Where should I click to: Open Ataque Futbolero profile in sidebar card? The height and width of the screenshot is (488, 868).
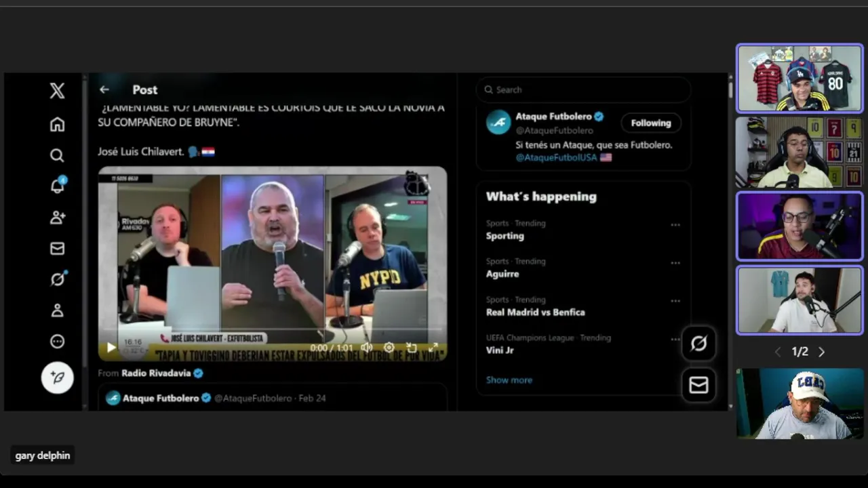pos(553,117)
